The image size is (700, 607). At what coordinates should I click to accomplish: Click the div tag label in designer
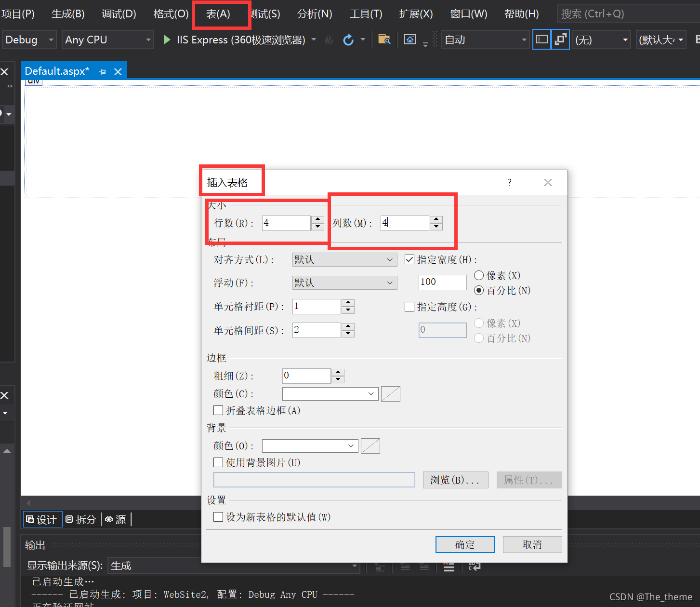click(x=34, y=82)
